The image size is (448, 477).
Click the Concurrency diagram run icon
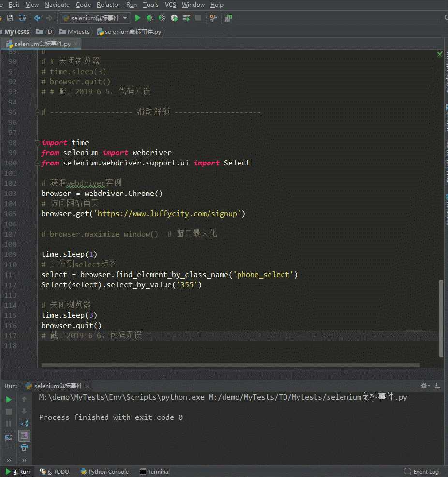pos(186,18)
